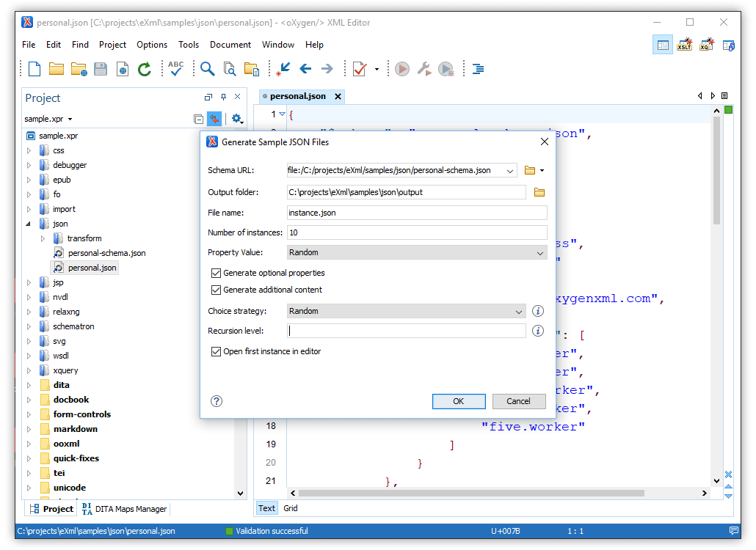Click the Open URL folder icon
Viewport: 756px width, 550px height.
pyautogui.click(x=79, y=70)
